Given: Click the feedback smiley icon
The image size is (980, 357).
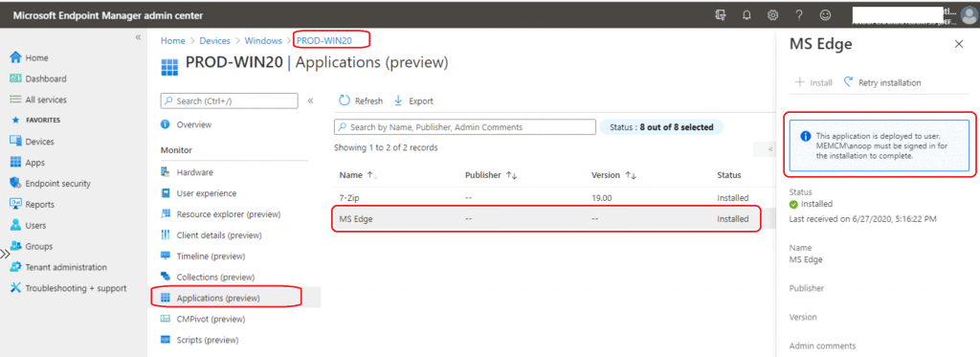Looking at the screenshot, I should tap(826, 15).
